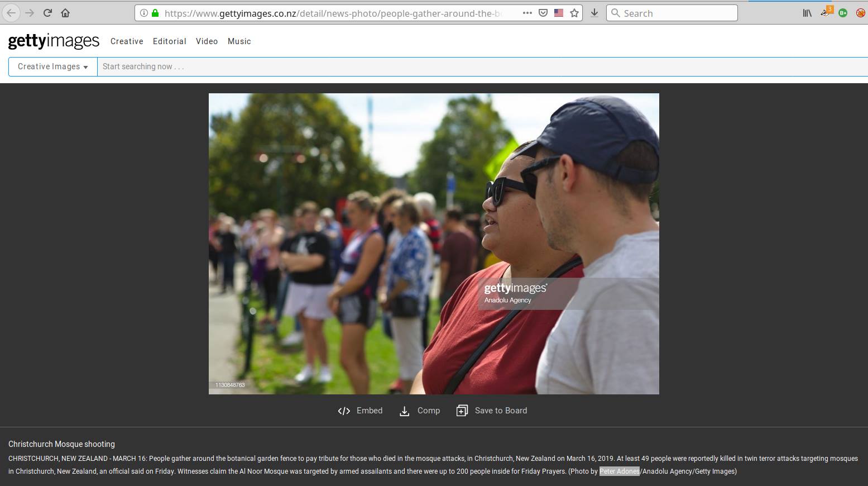Open the browser home page
This screenshot has height=486, width=868.
click(x=65, y=13)
